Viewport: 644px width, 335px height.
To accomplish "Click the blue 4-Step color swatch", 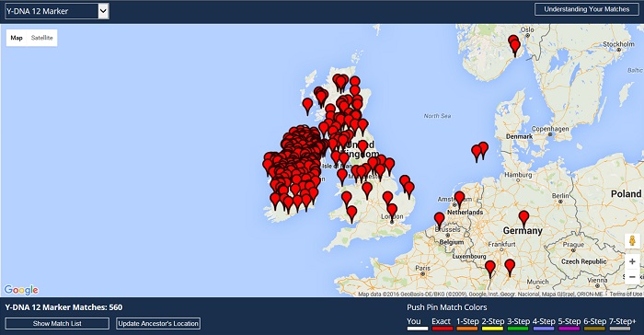I will coord(544,329).
